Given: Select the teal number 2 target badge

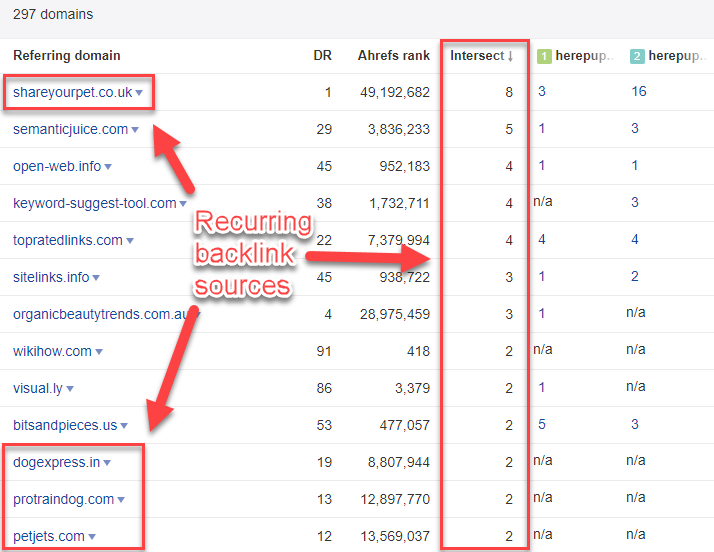Looking at the screenshot, I should coord(637,56).
